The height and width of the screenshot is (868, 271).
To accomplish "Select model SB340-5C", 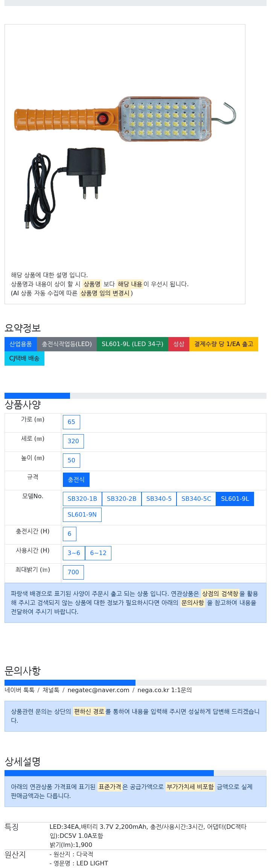I will click(x=196, y=499).
